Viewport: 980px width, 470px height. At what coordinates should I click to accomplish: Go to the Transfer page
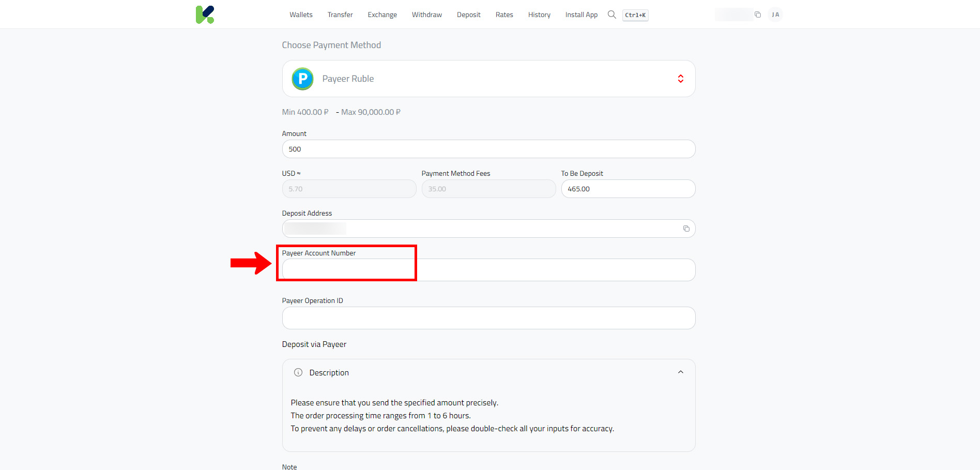point(340,14)
